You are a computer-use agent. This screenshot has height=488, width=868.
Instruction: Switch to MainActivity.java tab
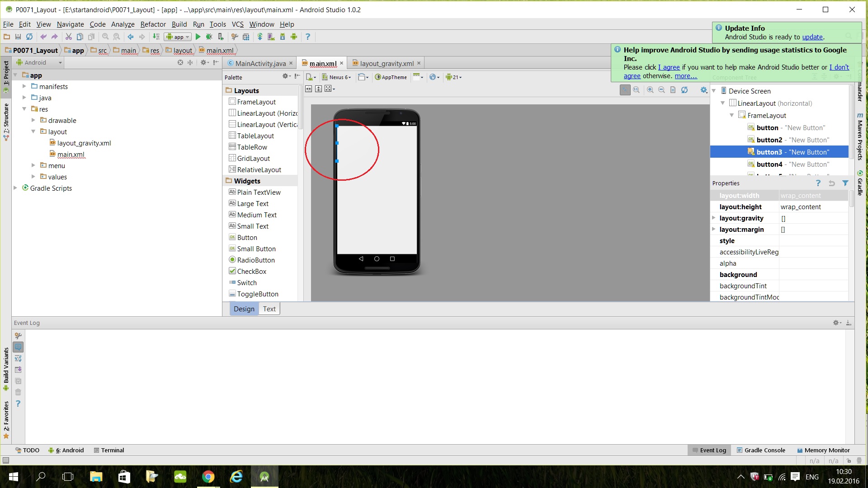click(260, 63)
